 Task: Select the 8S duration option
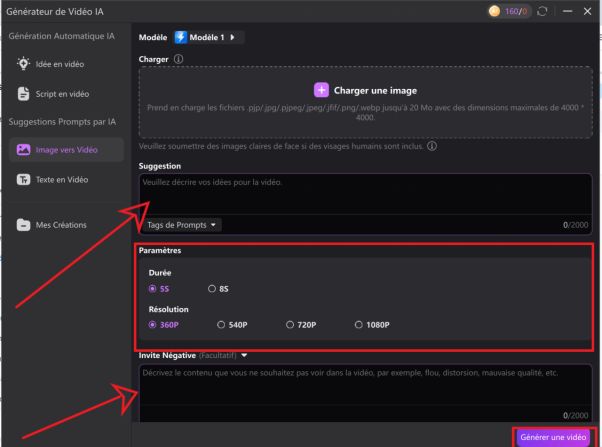[x=212, y=289]
